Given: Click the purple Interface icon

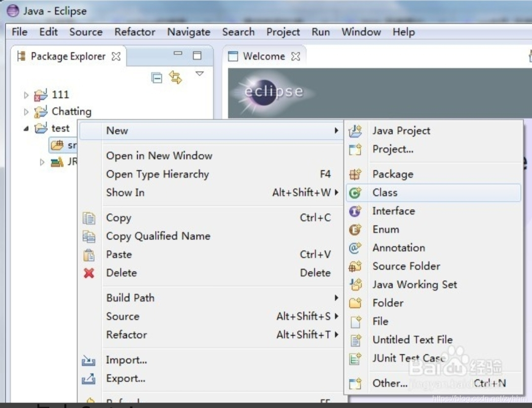Looking at the screenshot, I should pos(355,211).
